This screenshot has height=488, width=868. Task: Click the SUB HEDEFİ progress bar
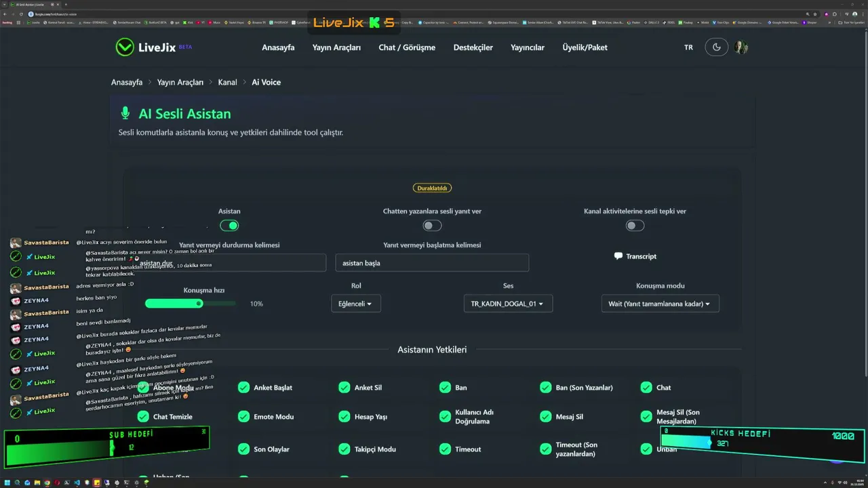[x=106, y=447]
